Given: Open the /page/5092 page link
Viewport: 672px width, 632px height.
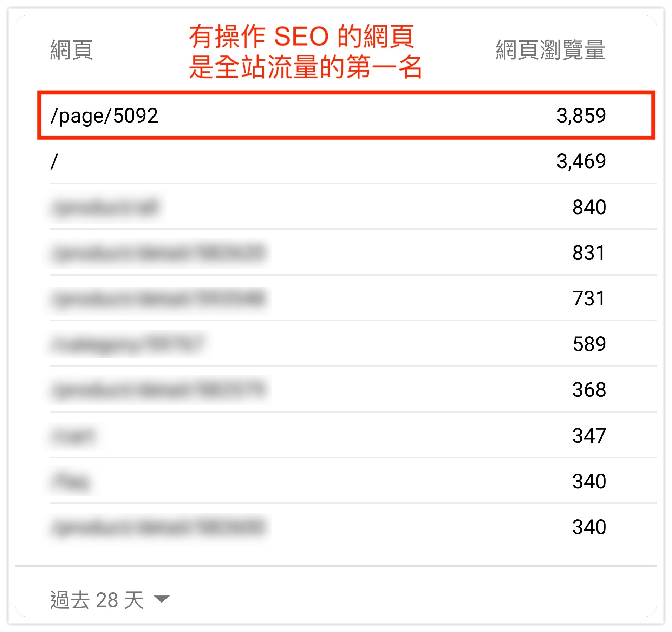Looking at the screenshot, I should click(x=104, y=116).
